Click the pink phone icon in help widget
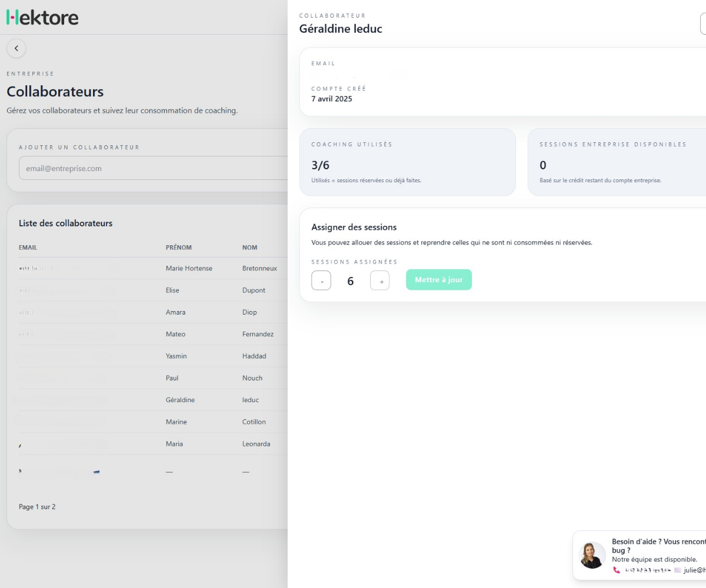The height and width of the screenshot is (588, 706). tap(617, 570)
